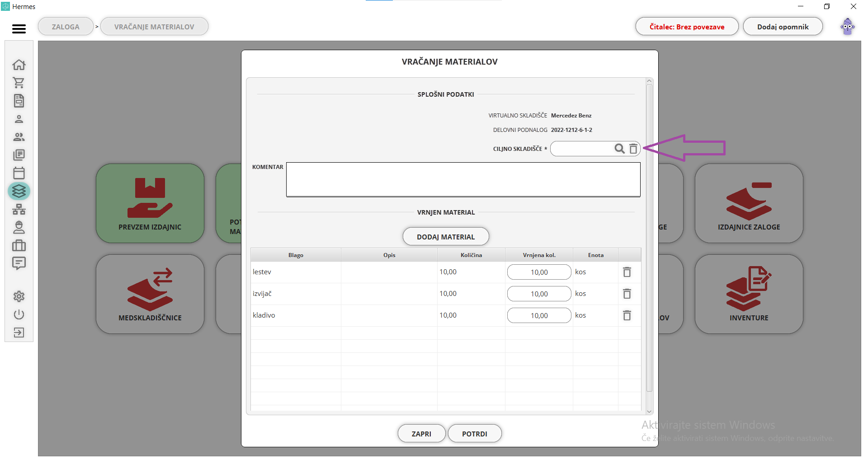Click the Mercedez Benz warehouse value
This screenshot has height=464, width=868.
[x=571, y=115]
